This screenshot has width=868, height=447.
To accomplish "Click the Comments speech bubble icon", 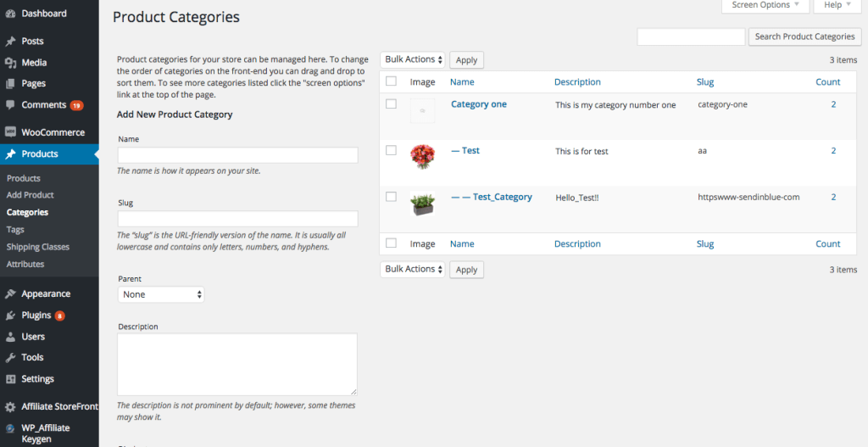I will 10,105.
